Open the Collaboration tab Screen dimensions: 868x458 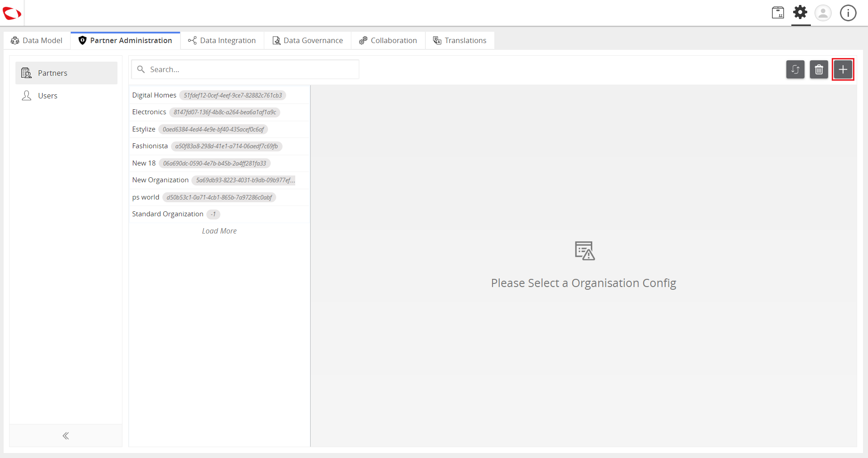tap(388, 40)
